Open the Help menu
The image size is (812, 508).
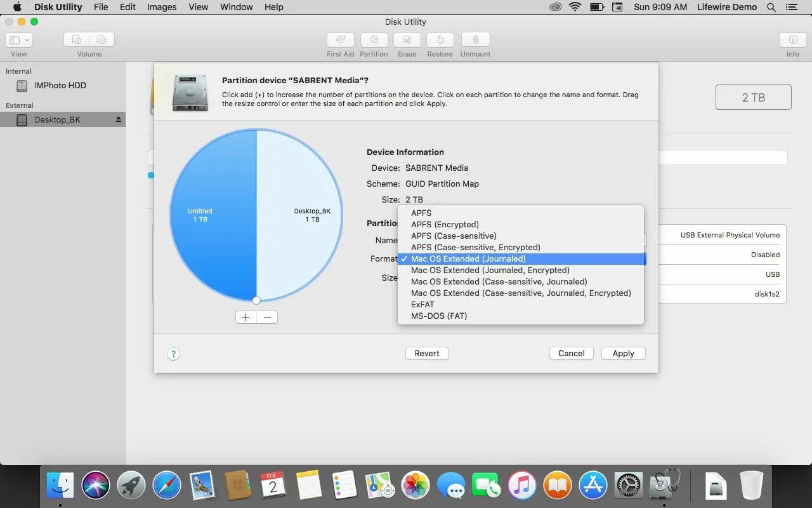(x=274, y=7)
